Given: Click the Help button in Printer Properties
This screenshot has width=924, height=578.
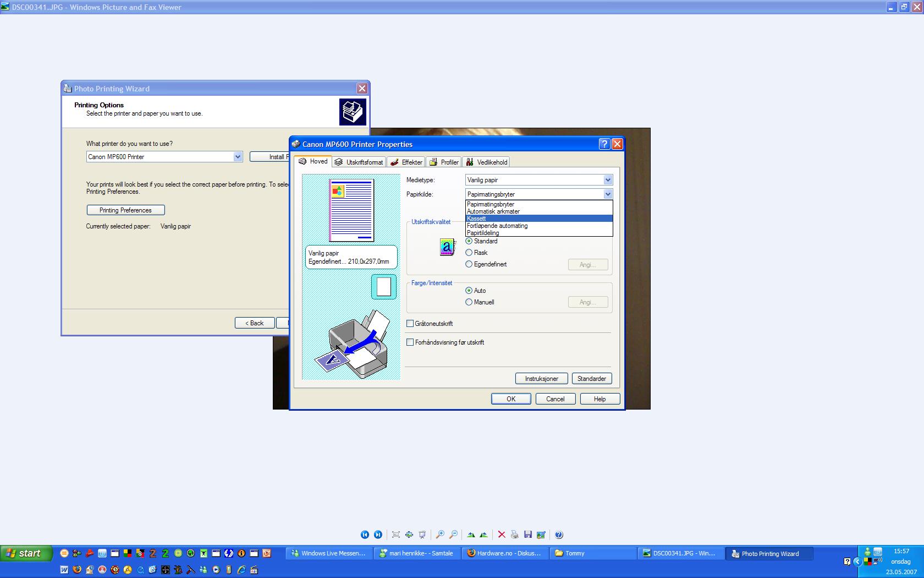Looking at the screenshot, I should pyautogui.click(x=600, y=399).
